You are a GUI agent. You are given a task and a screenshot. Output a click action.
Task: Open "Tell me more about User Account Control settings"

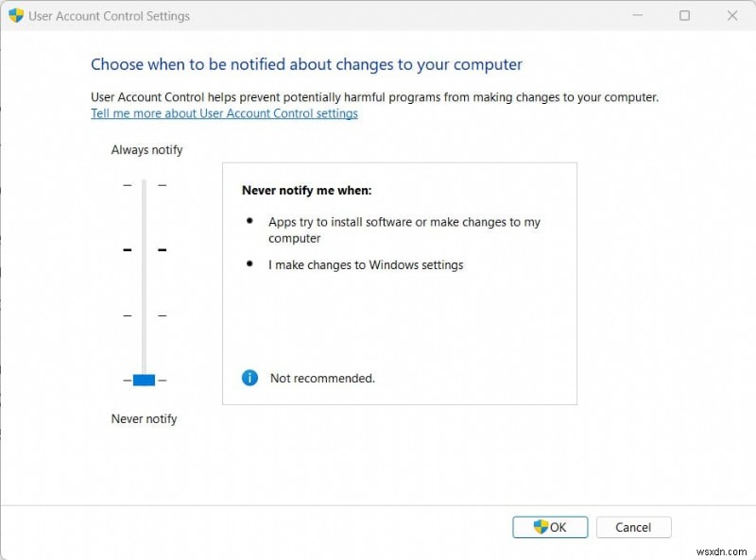click(x=224, y=113)
